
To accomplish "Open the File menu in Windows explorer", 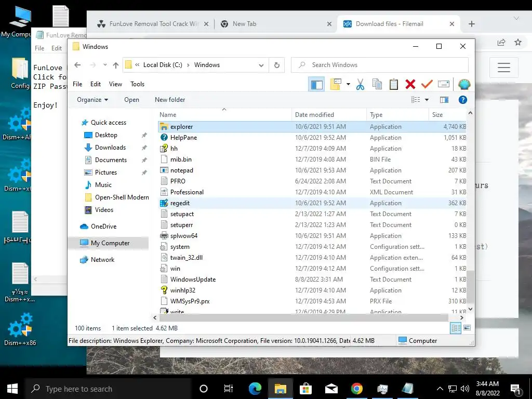I will click(77, 84).
